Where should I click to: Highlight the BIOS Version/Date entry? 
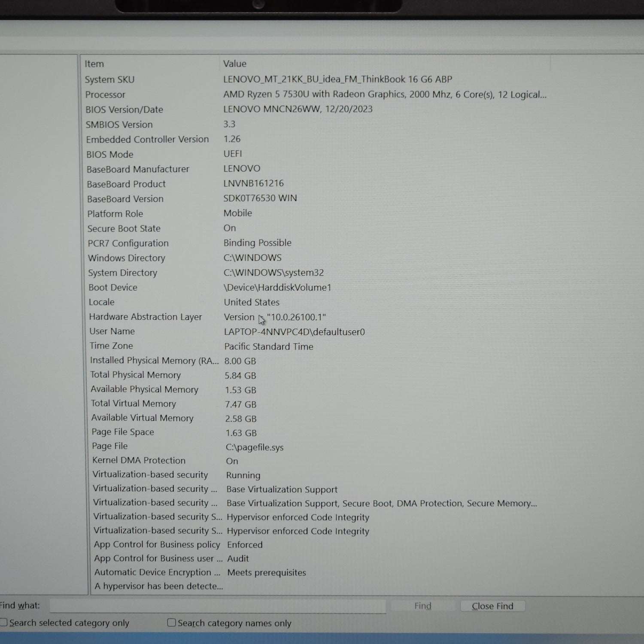124,110
